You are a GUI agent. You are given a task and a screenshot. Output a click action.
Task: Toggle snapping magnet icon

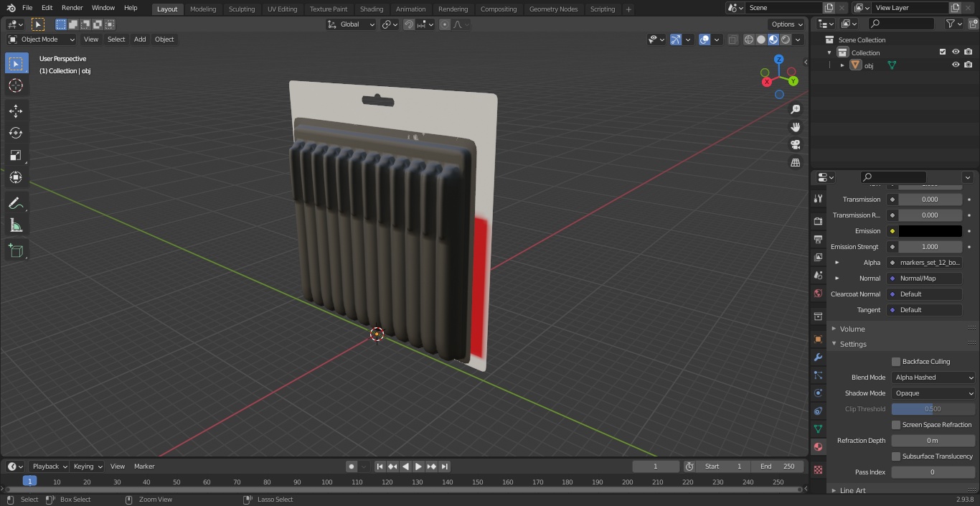[409, 24]
